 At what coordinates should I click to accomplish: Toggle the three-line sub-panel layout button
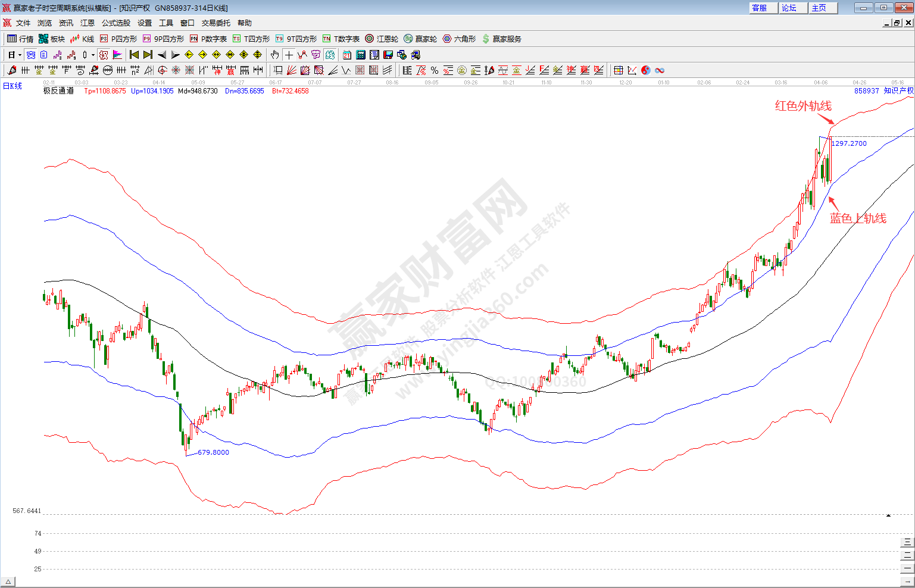point(907,542)
